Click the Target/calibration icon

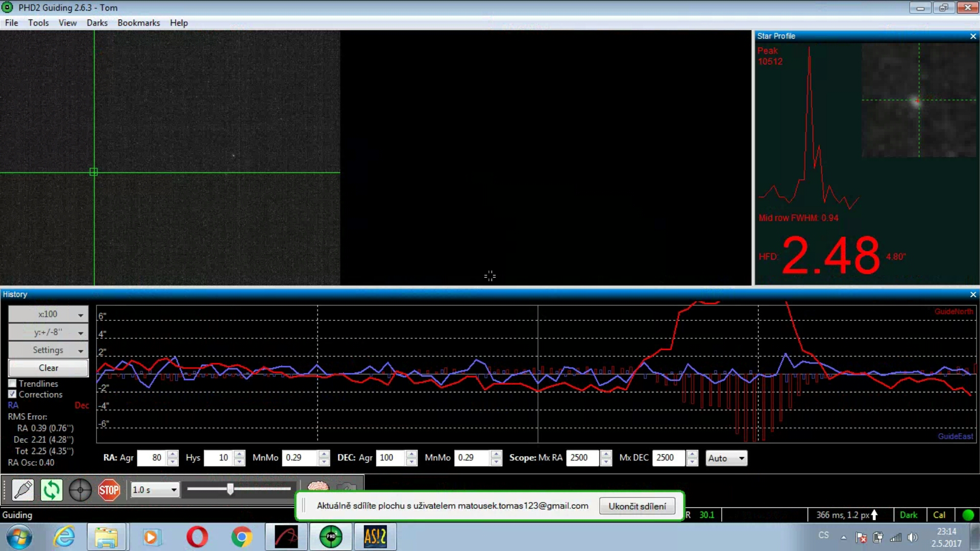(x=80, y=490)
